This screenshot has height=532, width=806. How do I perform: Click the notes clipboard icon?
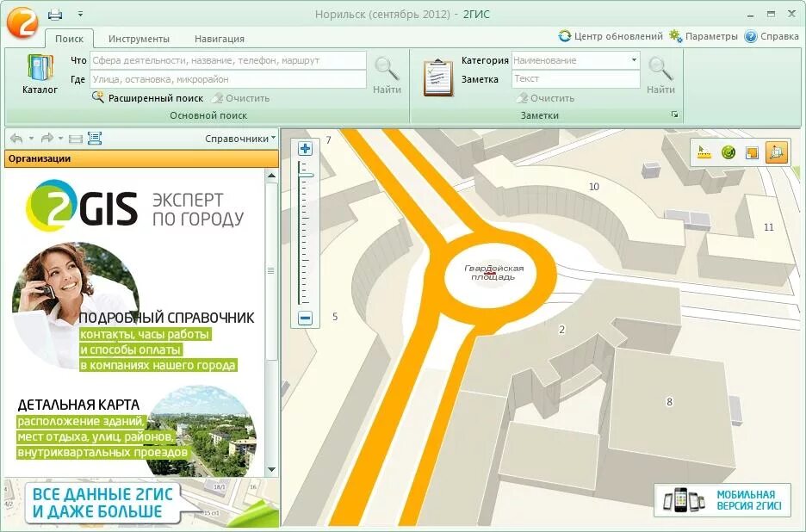438,77
